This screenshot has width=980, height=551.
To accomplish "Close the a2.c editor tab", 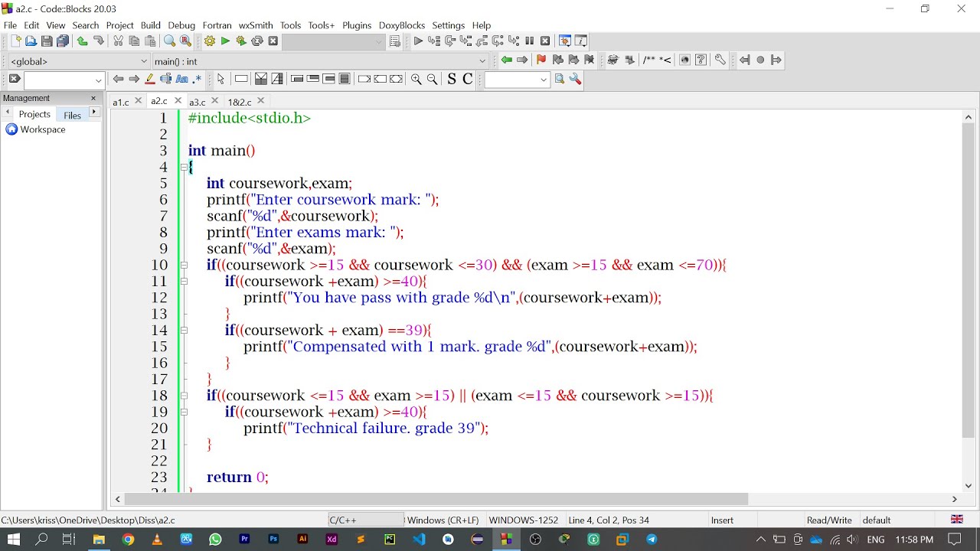I will pos(178,100).
